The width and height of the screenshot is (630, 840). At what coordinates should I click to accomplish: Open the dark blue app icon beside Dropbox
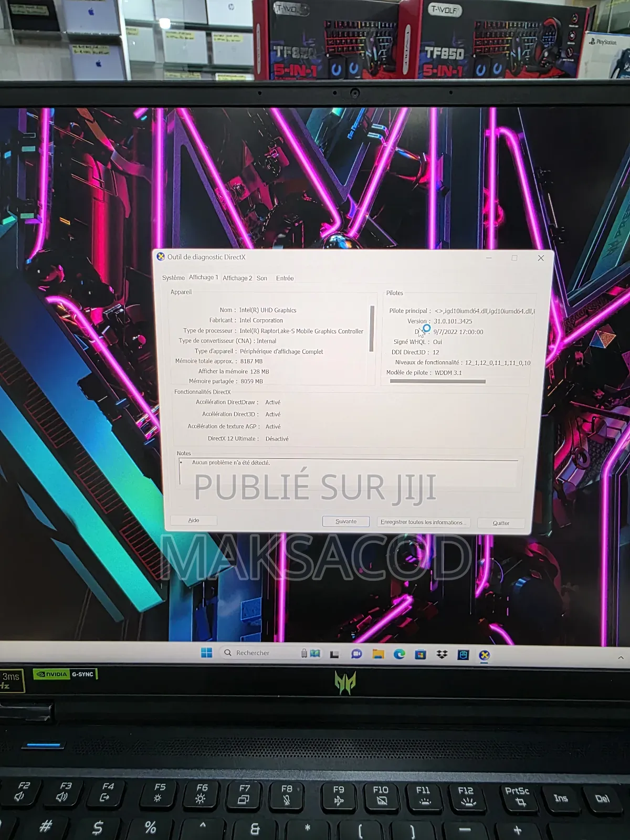[463, 655]
